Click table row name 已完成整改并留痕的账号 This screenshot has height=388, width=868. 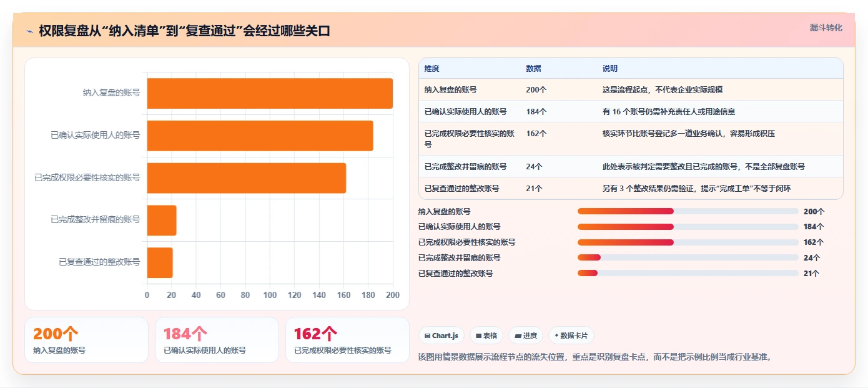pos(465,167)
